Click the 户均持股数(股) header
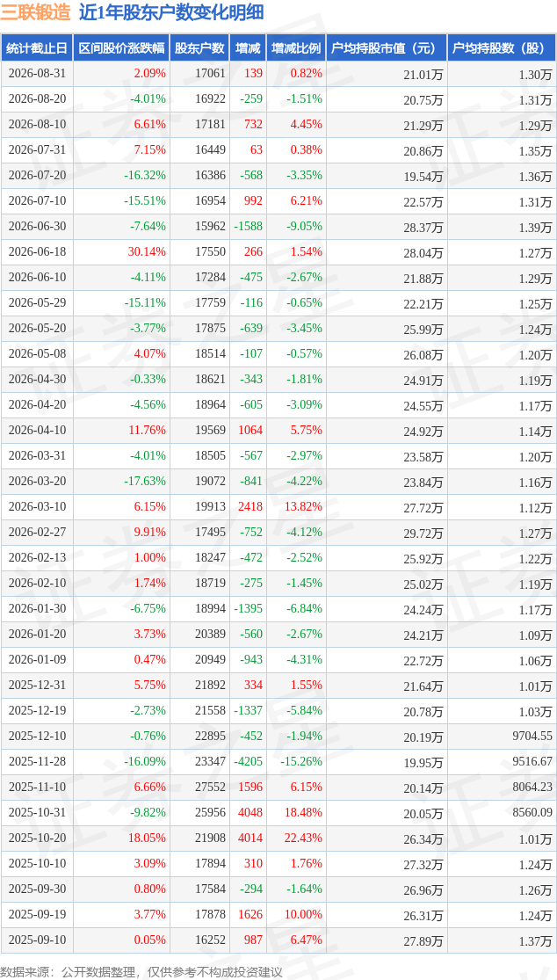 click(502, 47)
